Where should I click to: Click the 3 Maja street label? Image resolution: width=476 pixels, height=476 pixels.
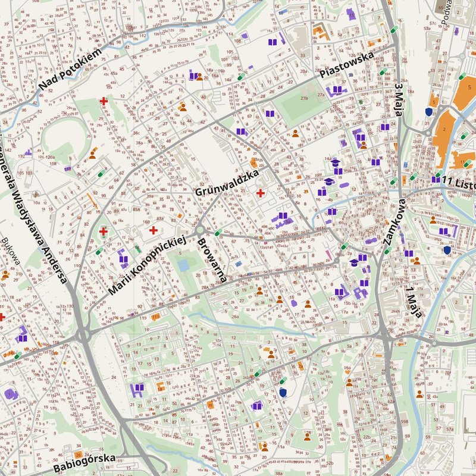(x=399, y=100)
